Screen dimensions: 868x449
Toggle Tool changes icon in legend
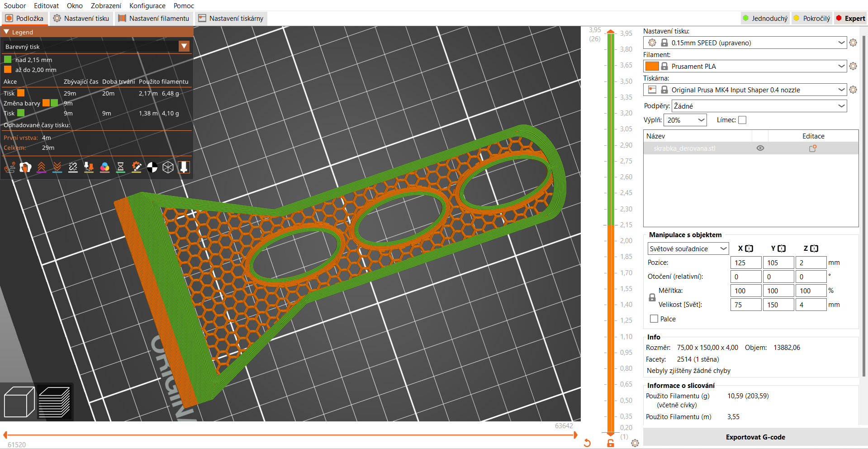coord(89,167)
